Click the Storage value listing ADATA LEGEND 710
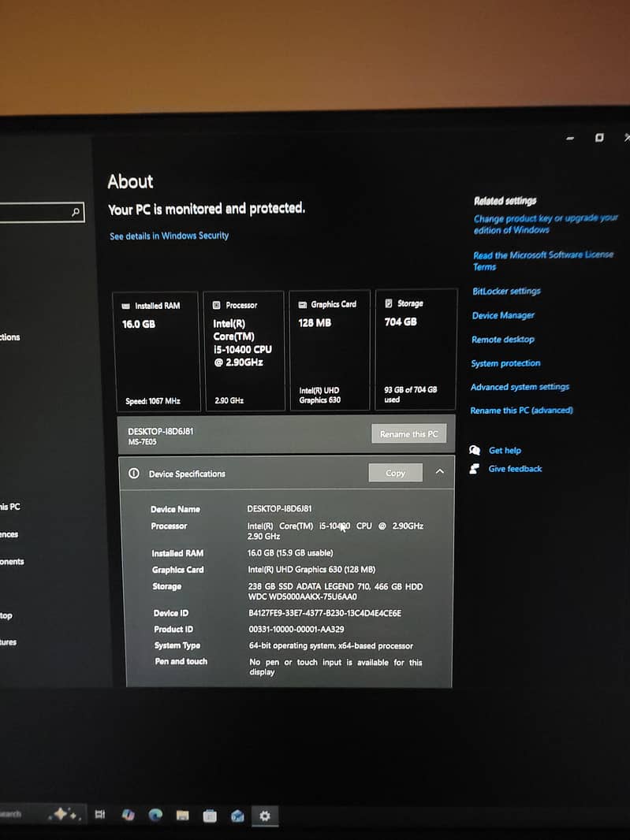The image size is (630, 840). pos(336,592)
